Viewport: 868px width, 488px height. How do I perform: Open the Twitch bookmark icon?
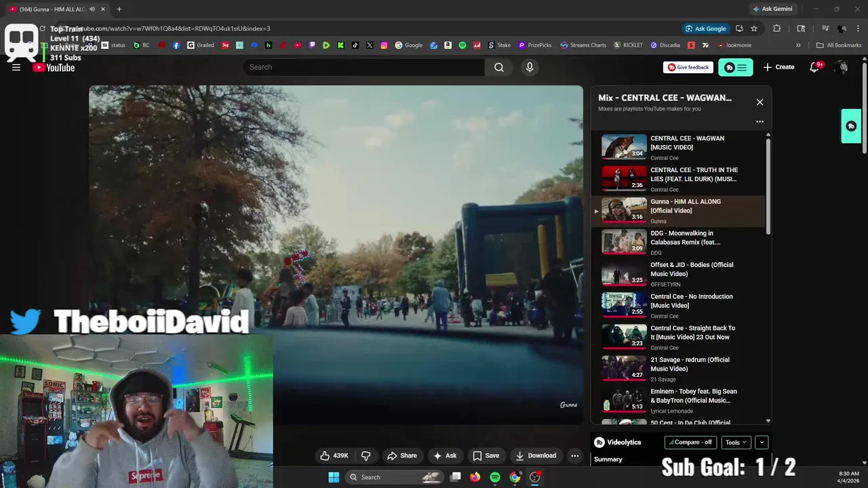pyautogui.click(x=312, y=45)
